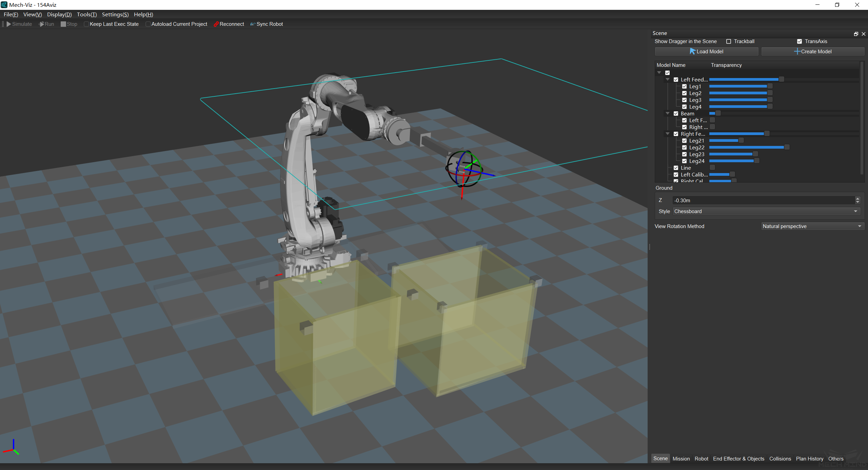This screenshot has width=868, height=470.
Task: Float the Scene panel window
Action: click(856, 34)
